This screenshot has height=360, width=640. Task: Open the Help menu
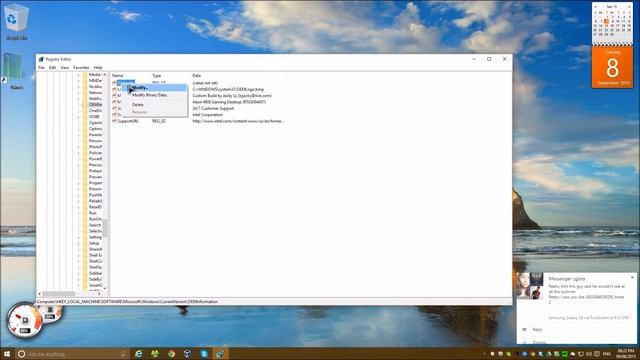(98, 67)
